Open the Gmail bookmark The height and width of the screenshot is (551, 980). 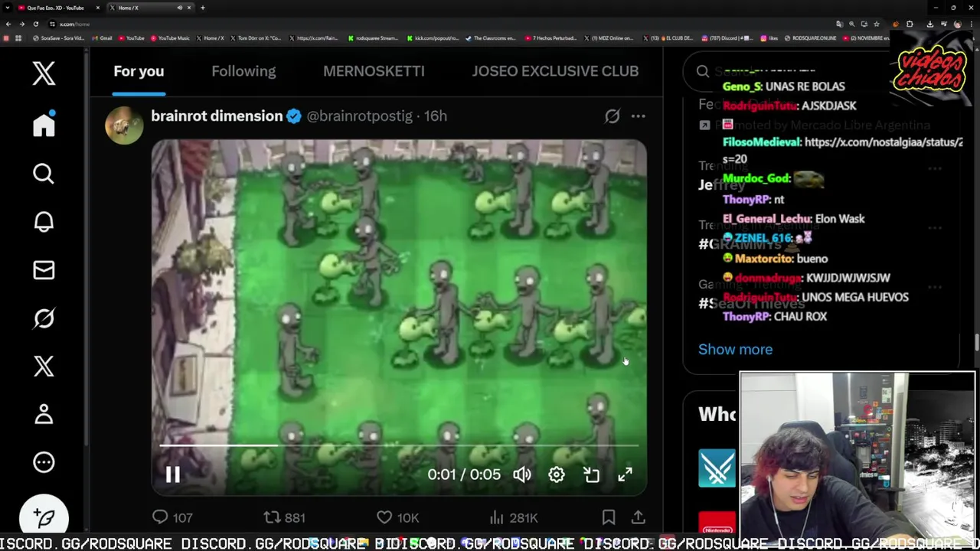(x=102, y=38)
